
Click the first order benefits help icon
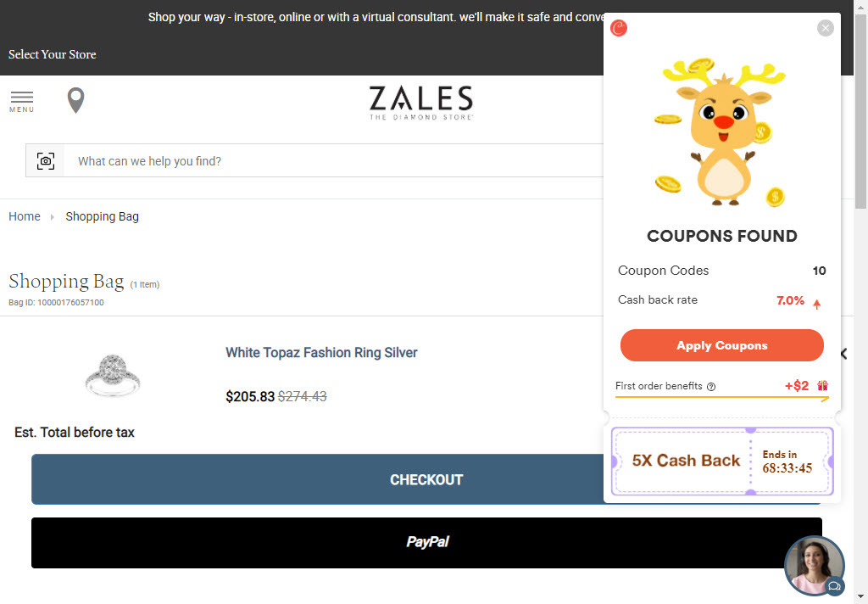(711, 387)
